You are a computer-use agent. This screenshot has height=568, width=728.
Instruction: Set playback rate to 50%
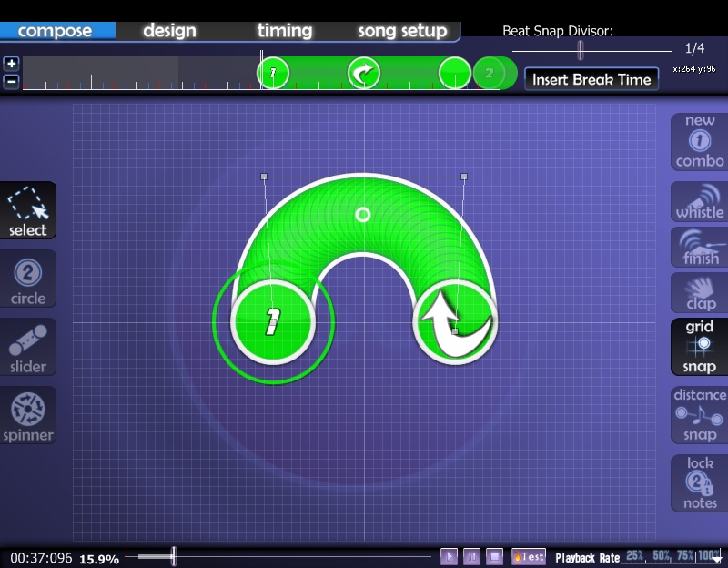pos(662,555)
